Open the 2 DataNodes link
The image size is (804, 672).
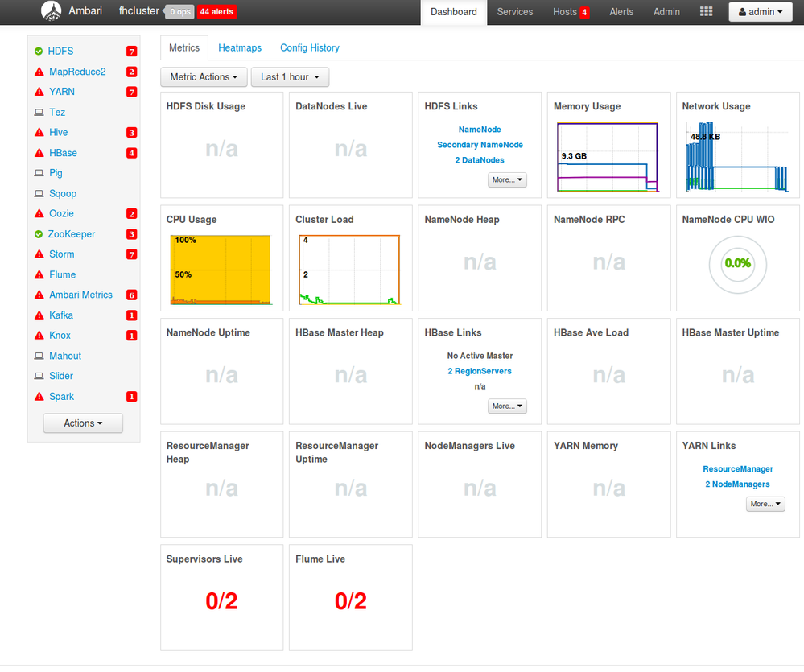(x=480, y=160)
